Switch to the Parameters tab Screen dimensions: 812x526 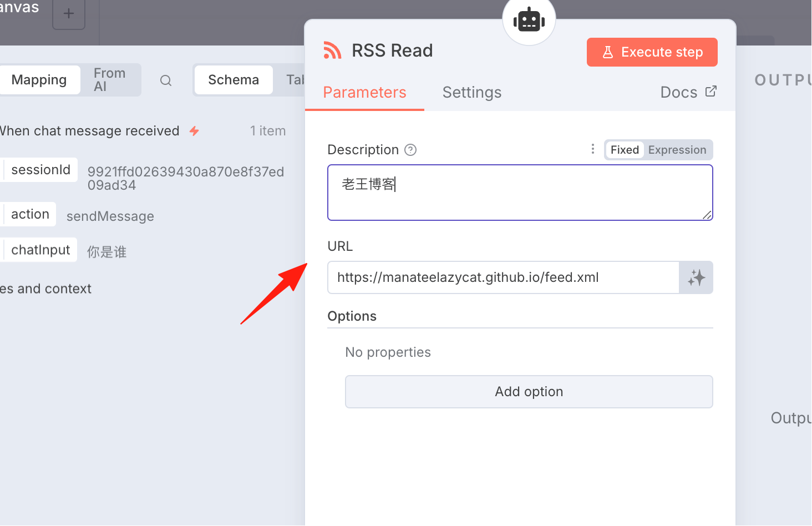[x=364, y=92]
